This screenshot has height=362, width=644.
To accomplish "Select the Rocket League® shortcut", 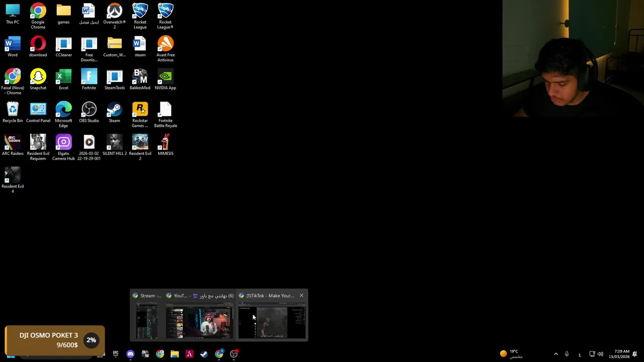I will click(166, 16).
